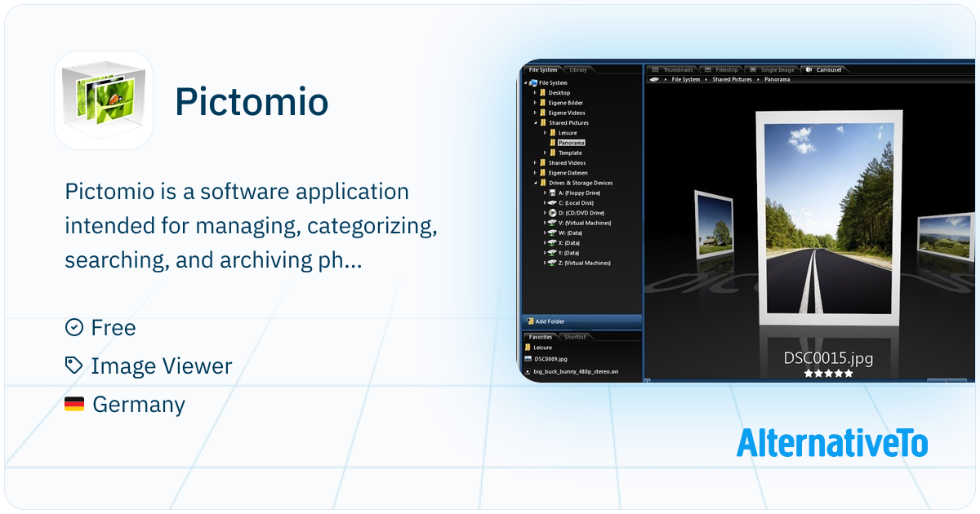Click the Single Image tab icon

point(753,70)
